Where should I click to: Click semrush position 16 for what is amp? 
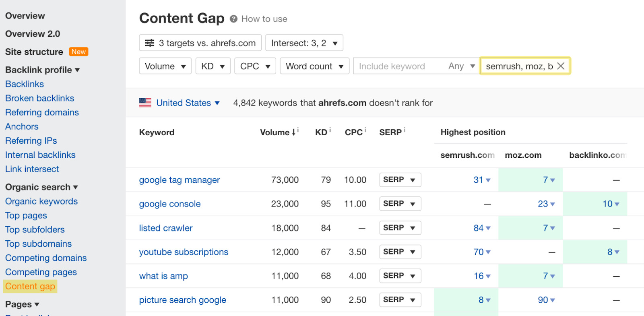point(482,276)
